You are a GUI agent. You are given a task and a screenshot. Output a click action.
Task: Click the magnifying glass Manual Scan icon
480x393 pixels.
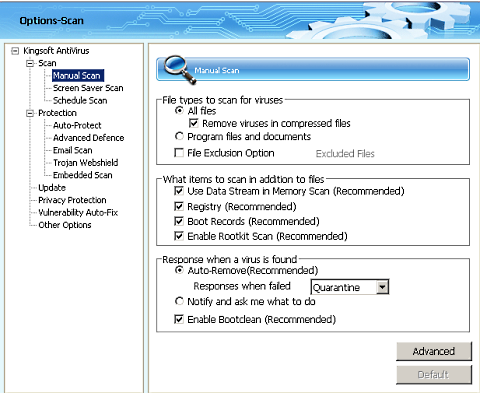(x=180, y=69)
